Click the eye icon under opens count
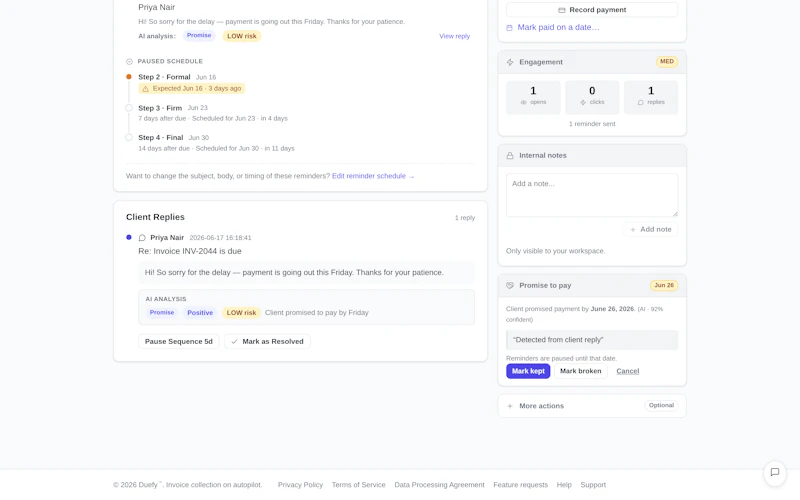This screenshot has height=500, width=800. (x=523, y=103)
